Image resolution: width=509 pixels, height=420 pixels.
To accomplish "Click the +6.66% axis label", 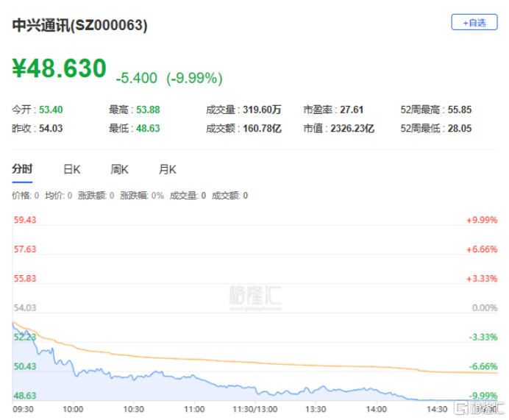I will point(482,249).
